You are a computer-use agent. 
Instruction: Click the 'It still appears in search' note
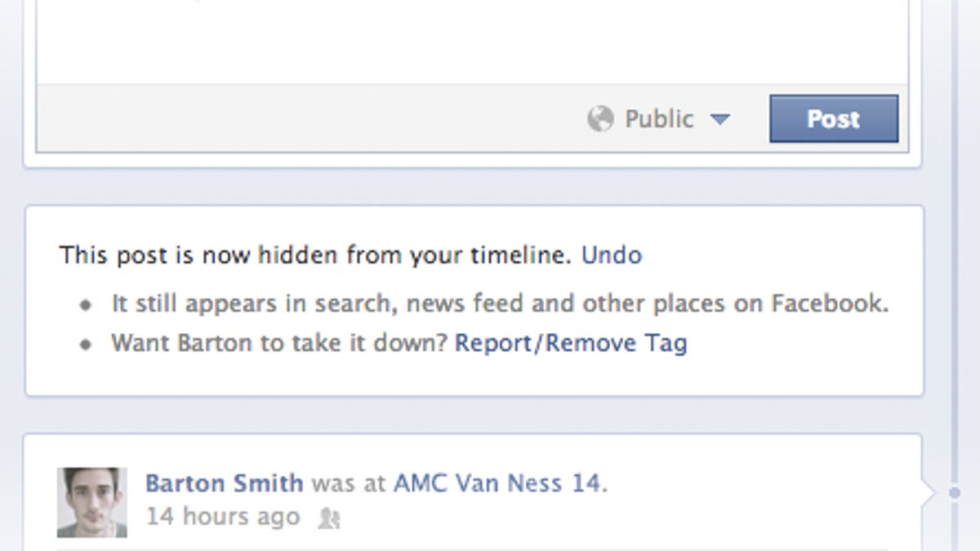(x=500, y=304)
